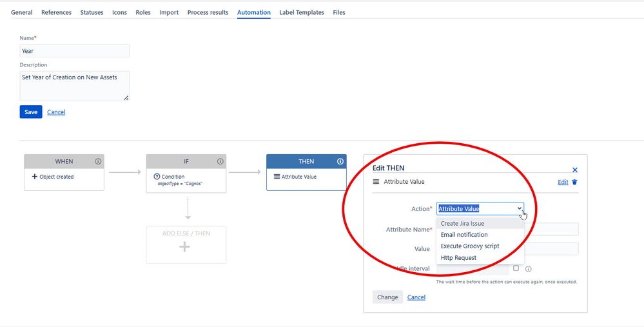Delete the Attribute Value action via trash icon
Screen dimensions: 644x327
[x=574, y=182]
